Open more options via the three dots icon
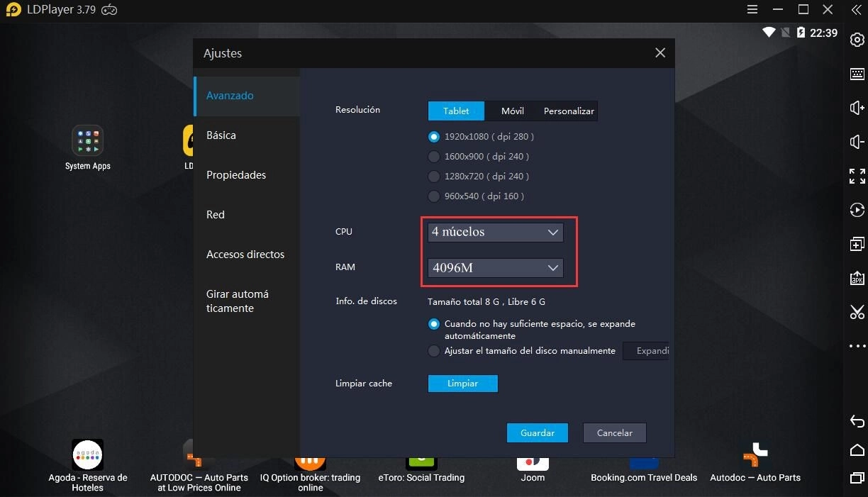868x497 pixels. tap(857, 345)
